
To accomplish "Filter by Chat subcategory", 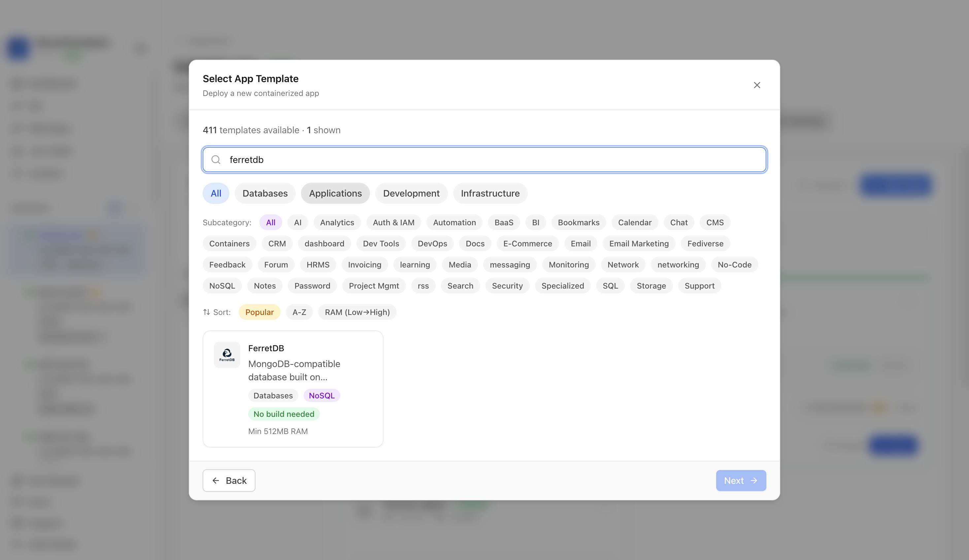I will point(679,223).
